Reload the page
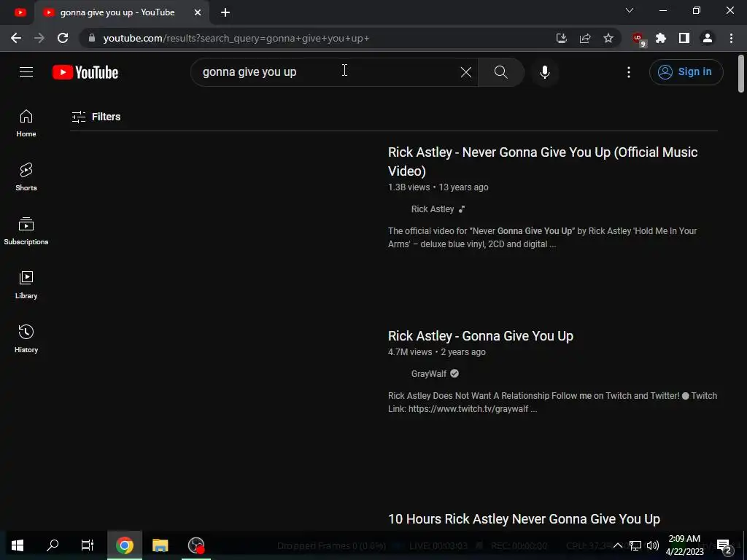Screen dimensions: 747x560 (63, 38)
